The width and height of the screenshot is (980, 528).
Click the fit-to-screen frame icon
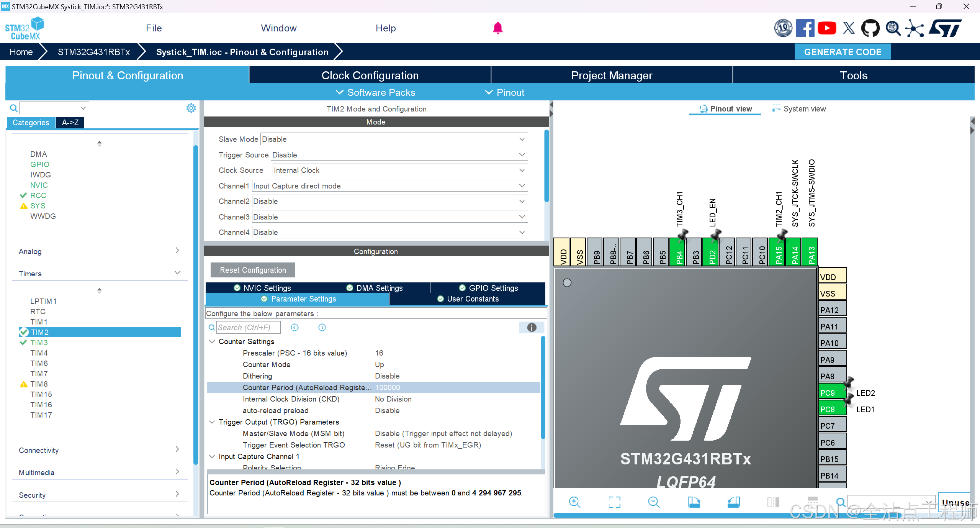point(614,502)
